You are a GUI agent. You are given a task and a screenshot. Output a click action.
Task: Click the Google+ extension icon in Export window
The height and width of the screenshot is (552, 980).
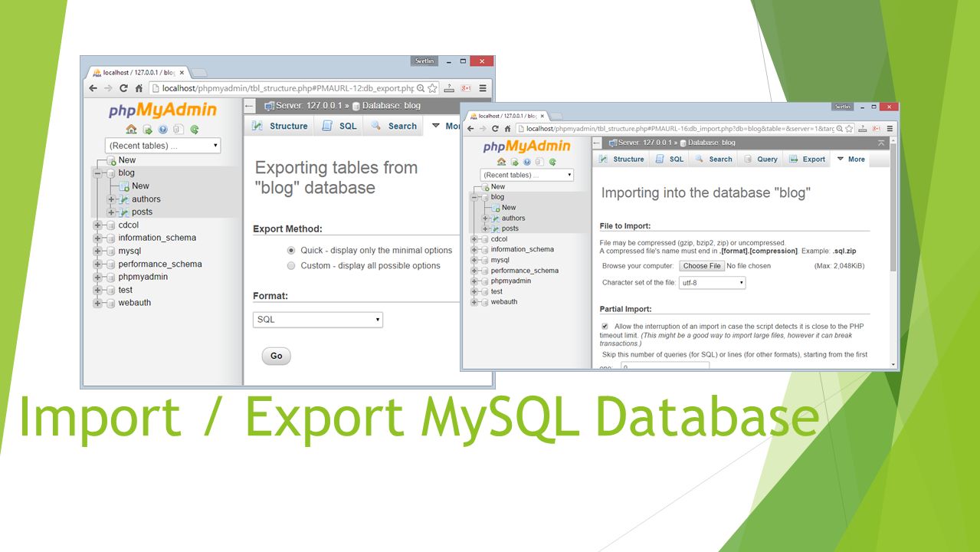click(x=466, y=88)
